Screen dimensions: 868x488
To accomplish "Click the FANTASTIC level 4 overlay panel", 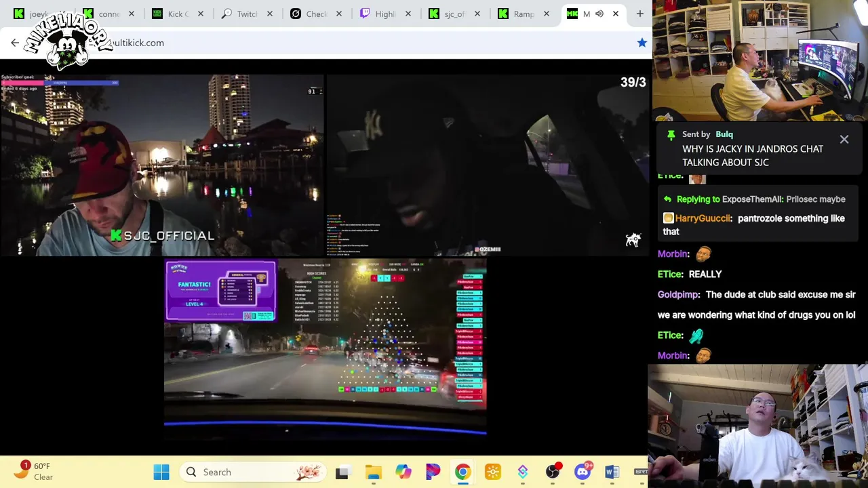I will point(220,291).
